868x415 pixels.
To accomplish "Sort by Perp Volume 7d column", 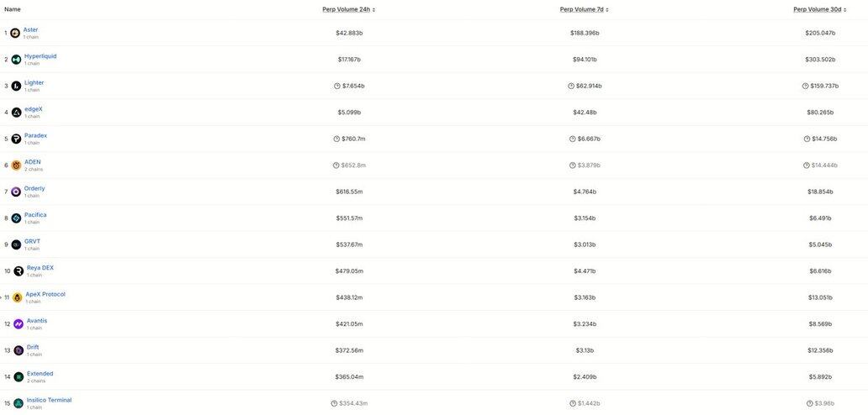I will (584, 9).
